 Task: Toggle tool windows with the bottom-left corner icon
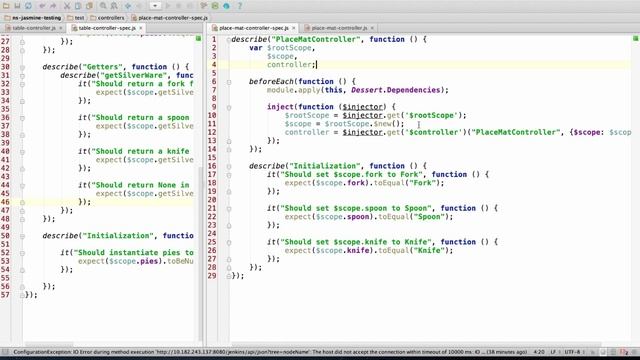[x=5, y=352]
